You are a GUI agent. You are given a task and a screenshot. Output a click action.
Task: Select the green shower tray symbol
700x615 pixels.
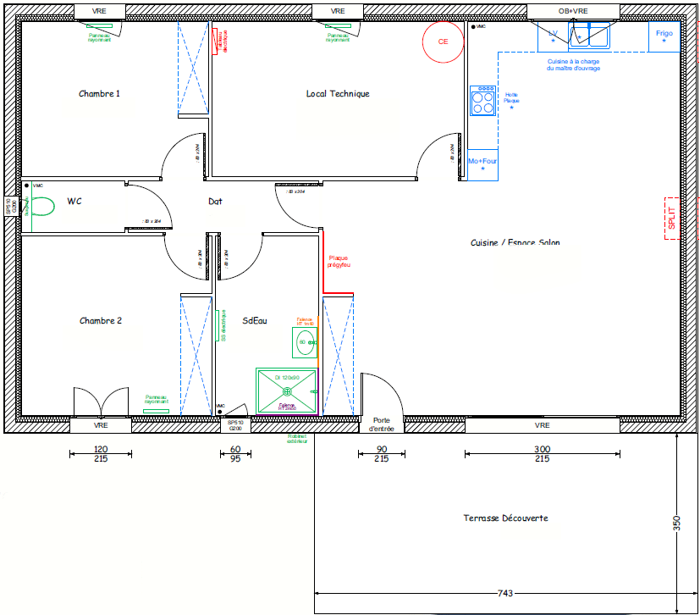287,391
